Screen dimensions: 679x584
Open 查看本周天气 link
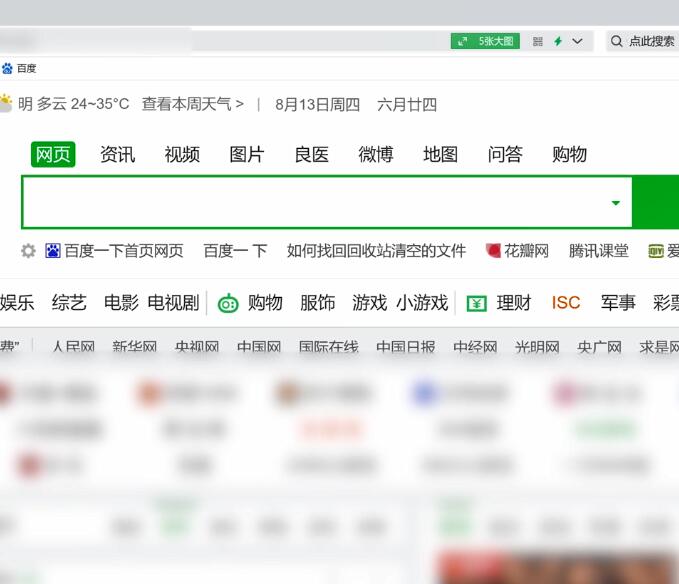pos(193,104)
